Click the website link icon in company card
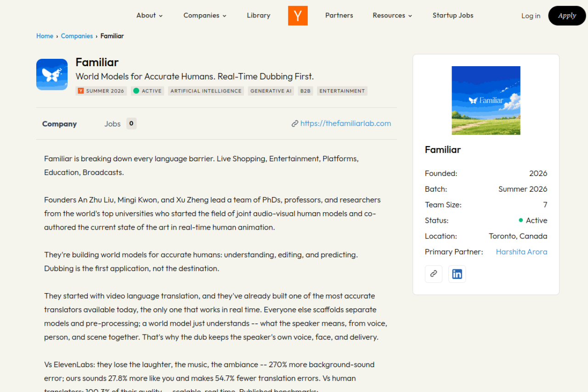This screenshot has height=392, width=588. point(434,274)
